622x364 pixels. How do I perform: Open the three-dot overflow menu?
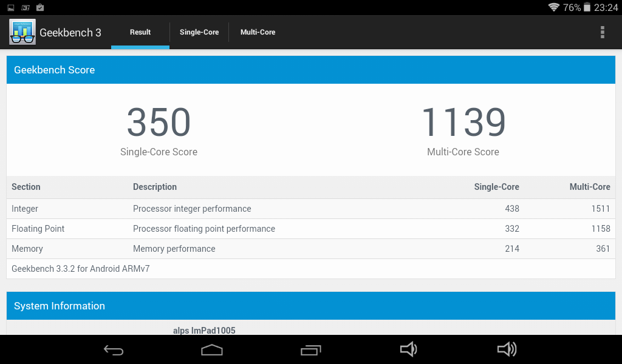click(602, 32)
